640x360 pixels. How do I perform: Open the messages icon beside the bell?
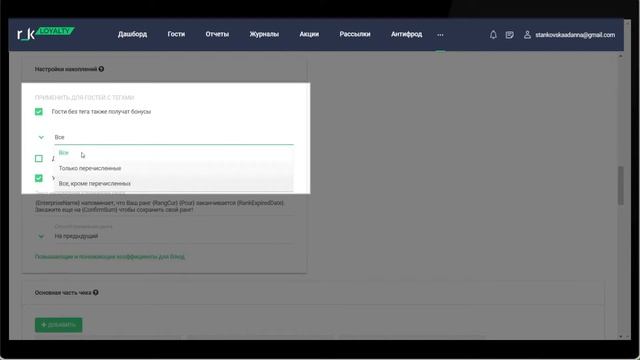coord(509,35)
